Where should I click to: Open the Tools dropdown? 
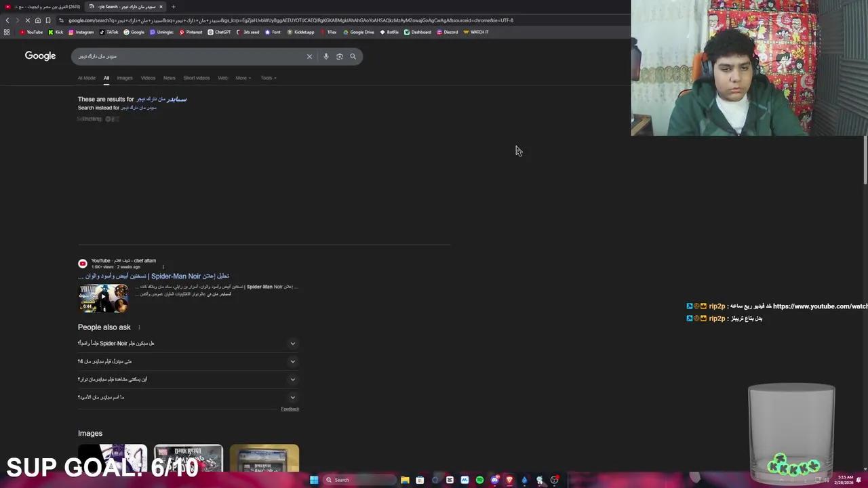click(269, 78)
